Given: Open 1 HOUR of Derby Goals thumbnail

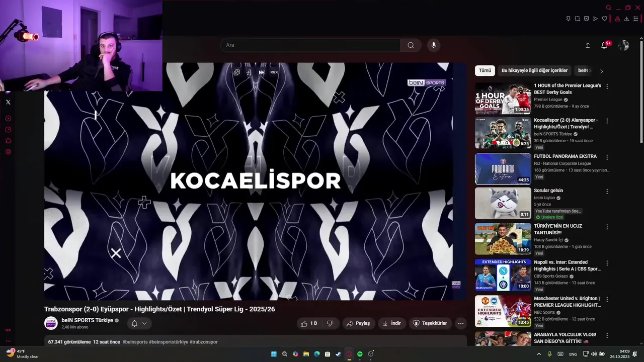Looking at the screenshot, I should pyautogui.click(x=503, y=99).
